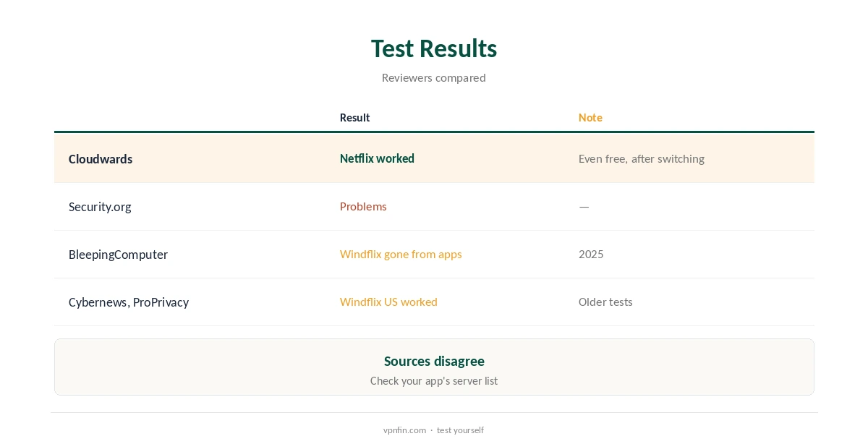Click the "Older tests" note cell
The height and width of the screenshot is (444, 868).
(605, 302)
